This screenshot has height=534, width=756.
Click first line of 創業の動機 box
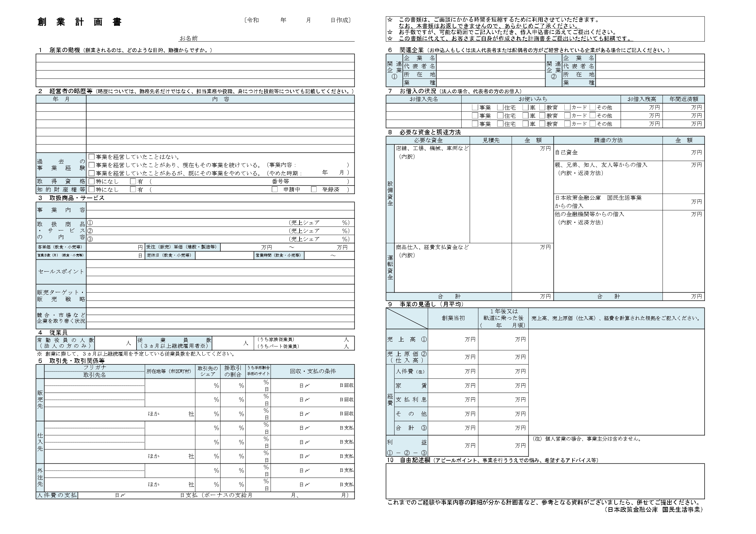pyautogui.click(x=195, y=58)
